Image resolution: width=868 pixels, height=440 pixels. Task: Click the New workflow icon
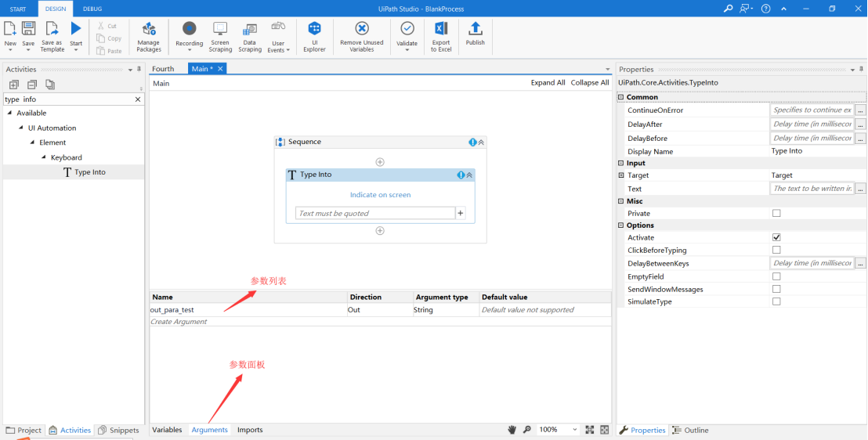10,29
